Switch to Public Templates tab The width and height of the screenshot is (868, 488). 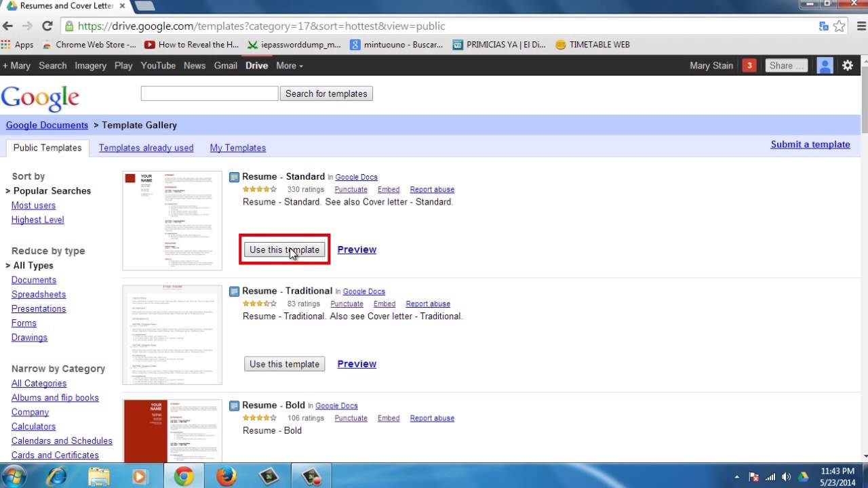pyautogui.click(x=47, y=148)
